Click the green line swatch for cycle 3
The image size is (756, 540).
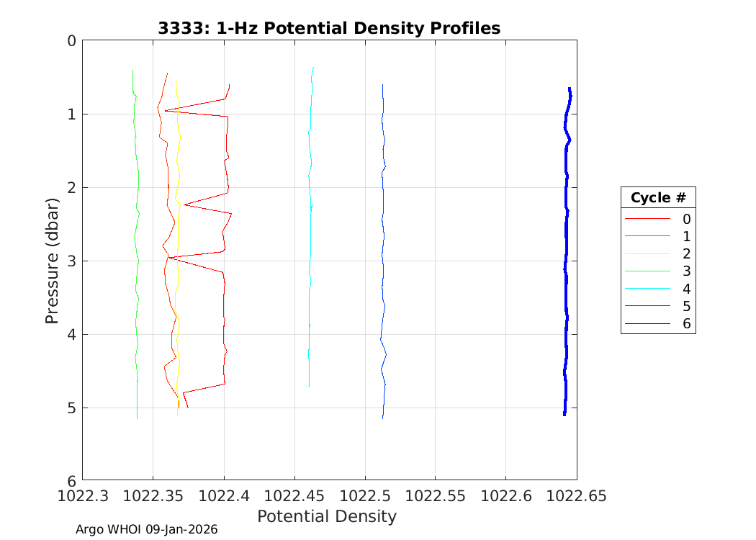pyautogui.click(x=647, y=271)
